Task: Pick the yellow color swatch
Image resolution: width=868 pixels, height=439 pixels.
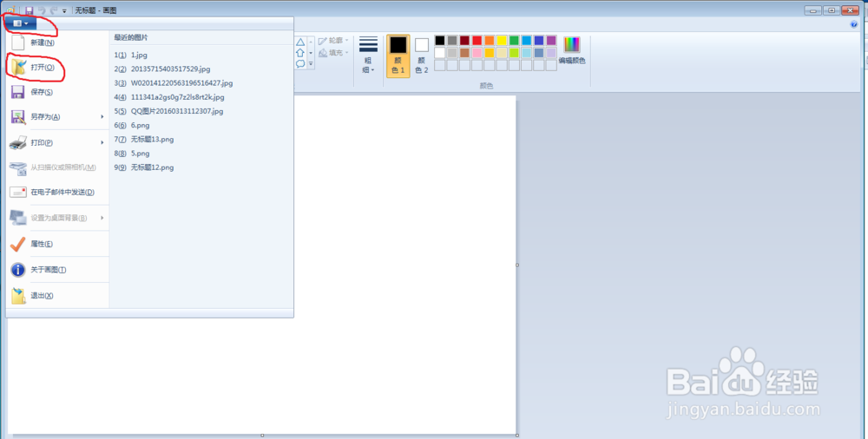Action: click(x=502, y=41)
